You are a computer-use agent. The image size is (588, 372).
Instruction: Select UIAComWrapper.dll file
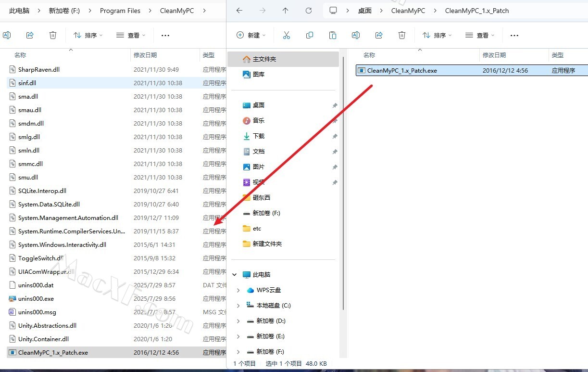click(x=117, y=272)
